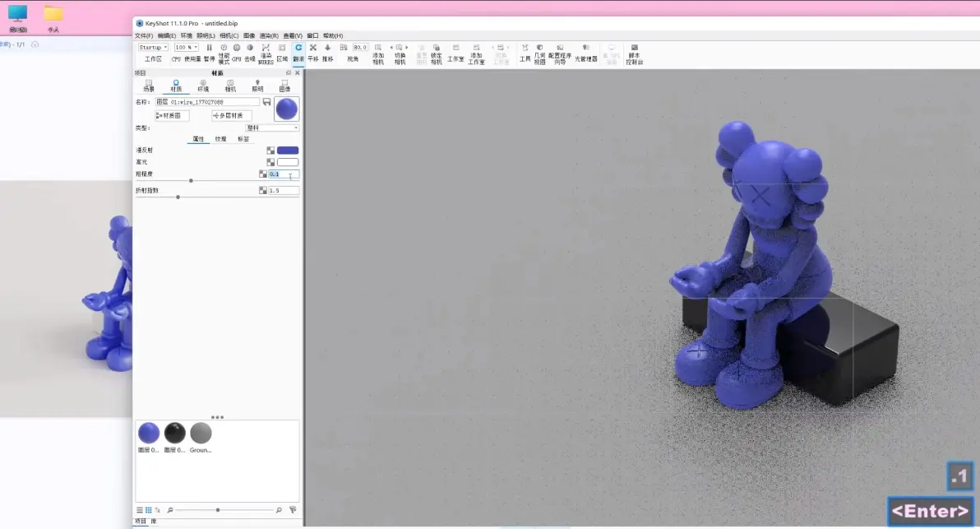980x529 pixels.
Task: Select the blue material thumbnail in material list
Action: 149,433
